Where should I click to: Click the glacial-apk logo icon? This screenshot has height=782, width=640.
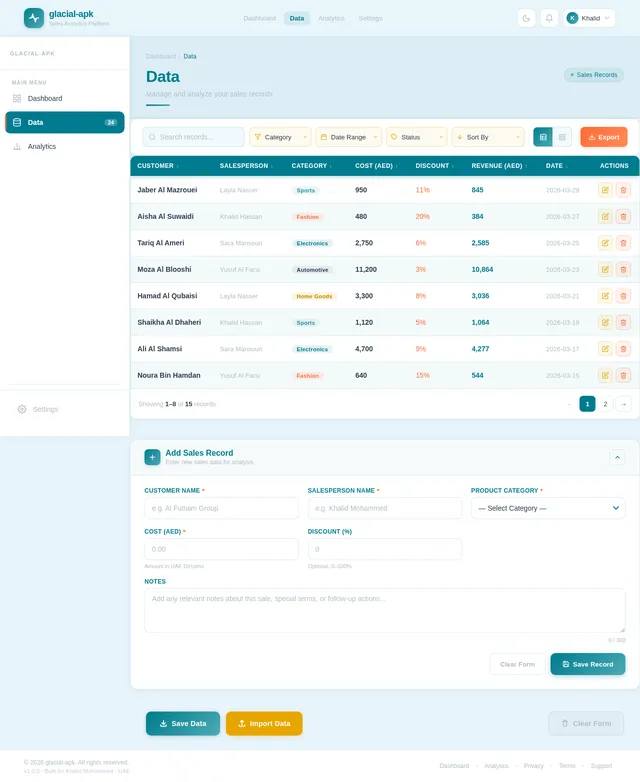(34, 18)
